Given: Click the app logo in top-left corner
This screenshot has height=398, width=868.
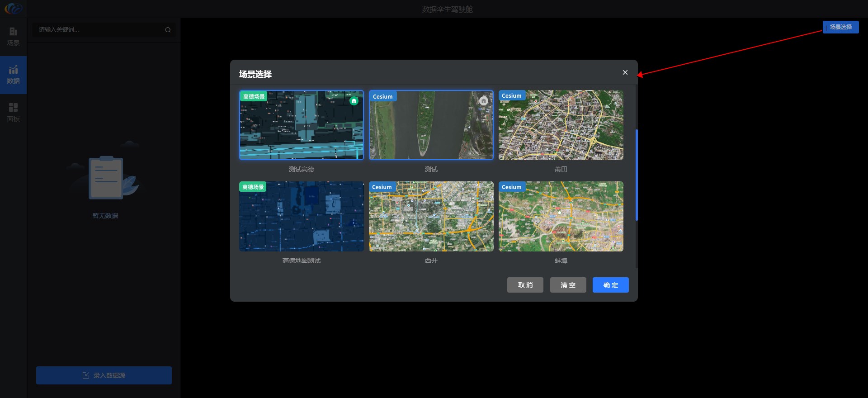Looking at the screenshot, I should click(13, 9).
